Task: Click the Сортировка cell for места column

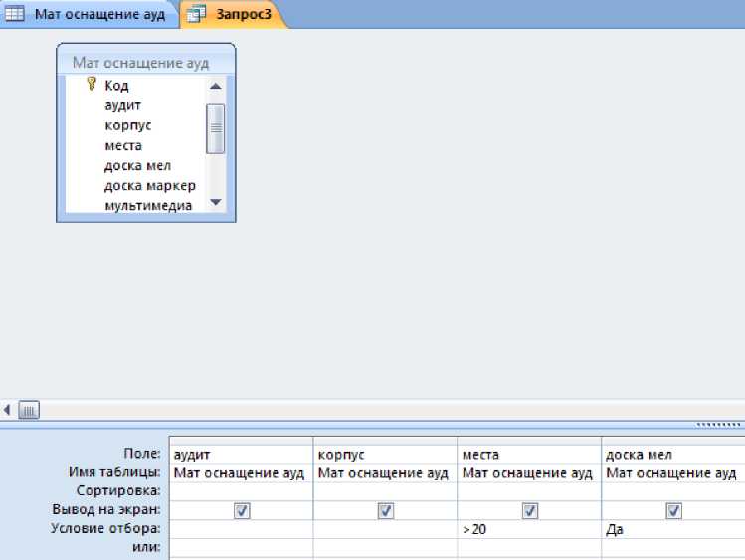Action: [x=529, y=491]
